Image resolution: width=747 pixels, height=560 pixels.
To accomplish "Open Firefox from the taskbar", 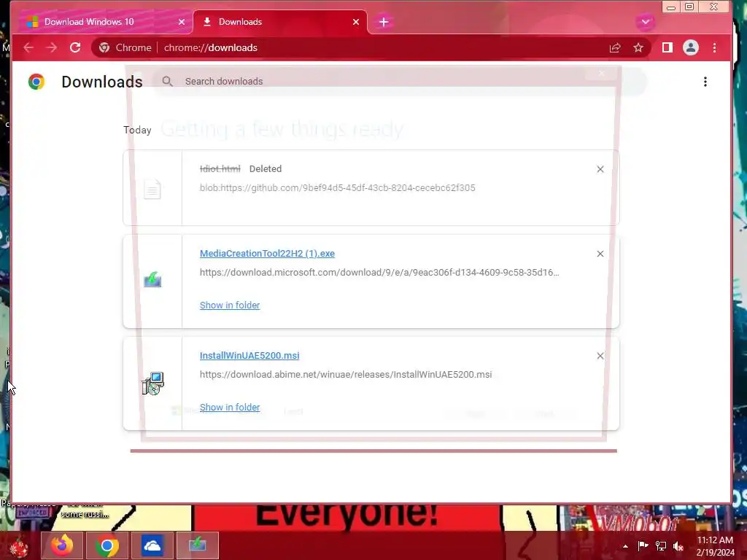I will (x=62, y=545).
